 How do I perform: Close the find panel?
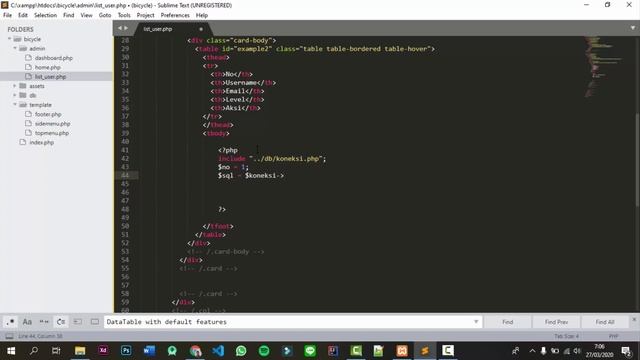[x=634, y=319]
